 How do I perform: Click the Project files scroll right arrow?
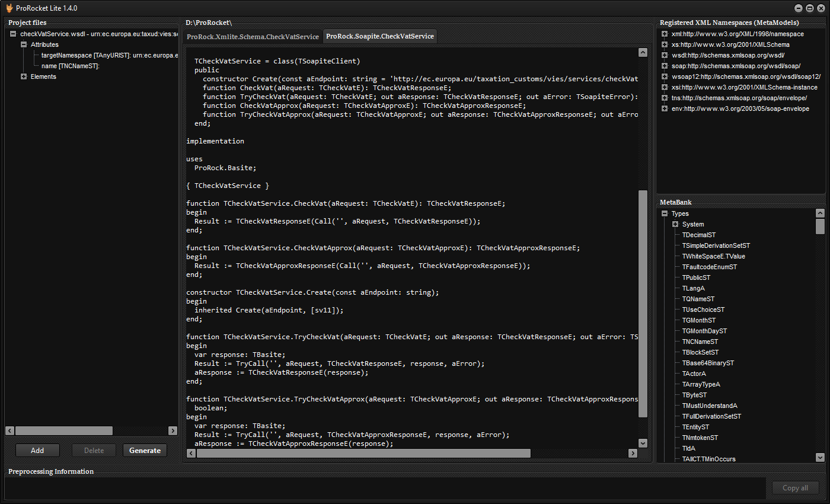[x=173, y=431]
